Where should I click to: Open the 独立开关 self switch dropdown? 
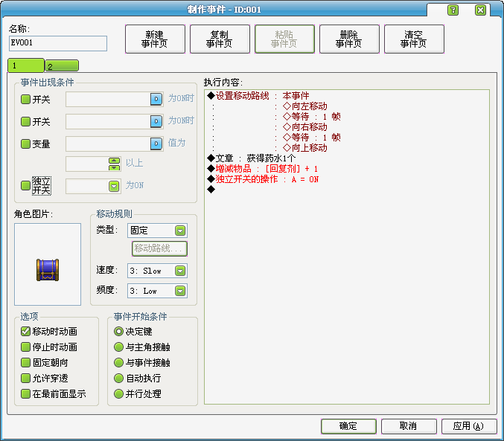click(114, 187)
